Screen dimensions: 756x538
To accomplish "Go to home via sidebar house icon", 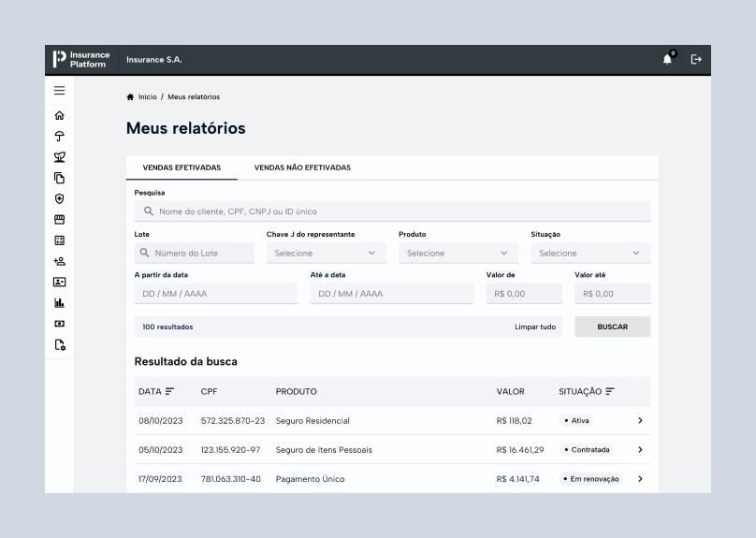I will pyautogui.click(x=59, y=115).
